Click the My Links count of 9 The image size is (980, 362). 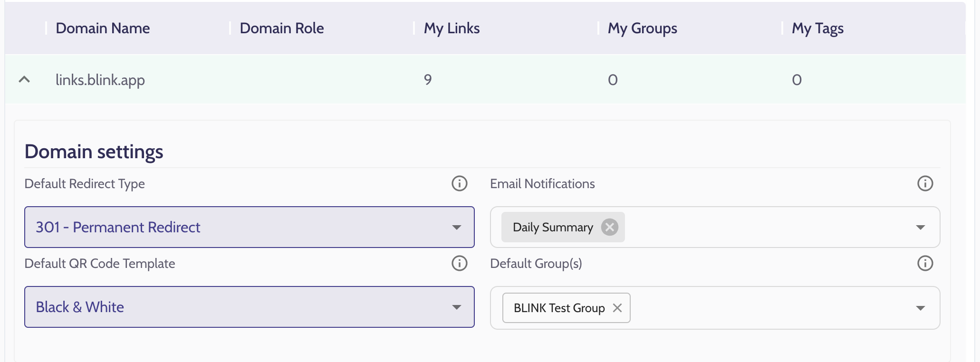click(x=428, y=80)
